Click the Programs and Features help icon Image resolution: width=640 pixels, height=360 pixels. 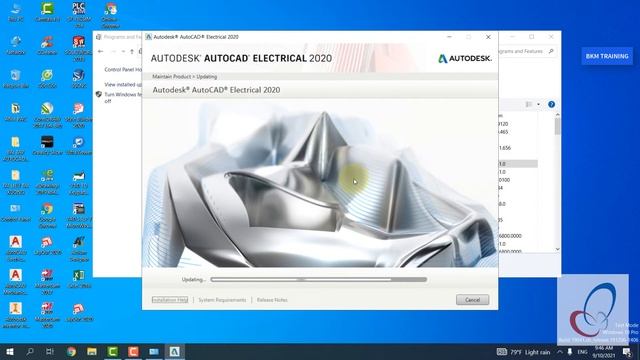(x=551, y=104)
